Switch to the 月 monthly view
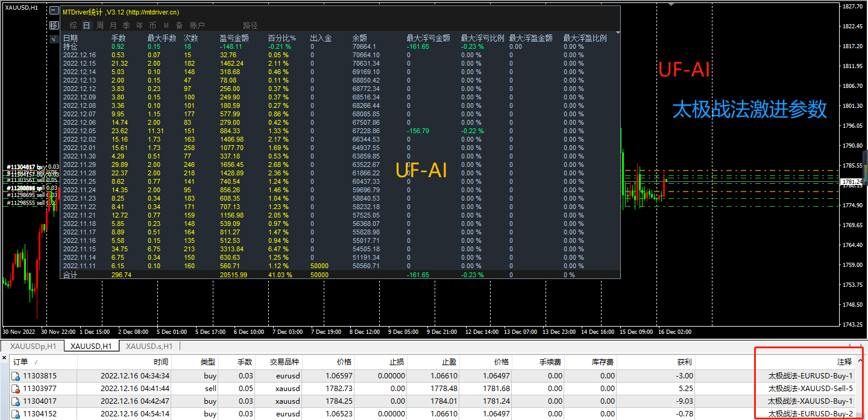The height and width of the screenshot is (420, 868). click(x=113, y=25)
